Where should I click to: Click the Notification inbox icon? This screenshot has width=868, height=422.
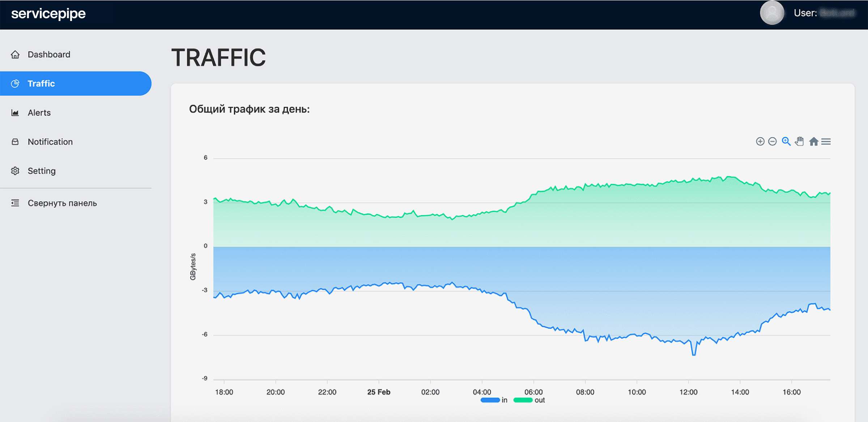point(15,142)
